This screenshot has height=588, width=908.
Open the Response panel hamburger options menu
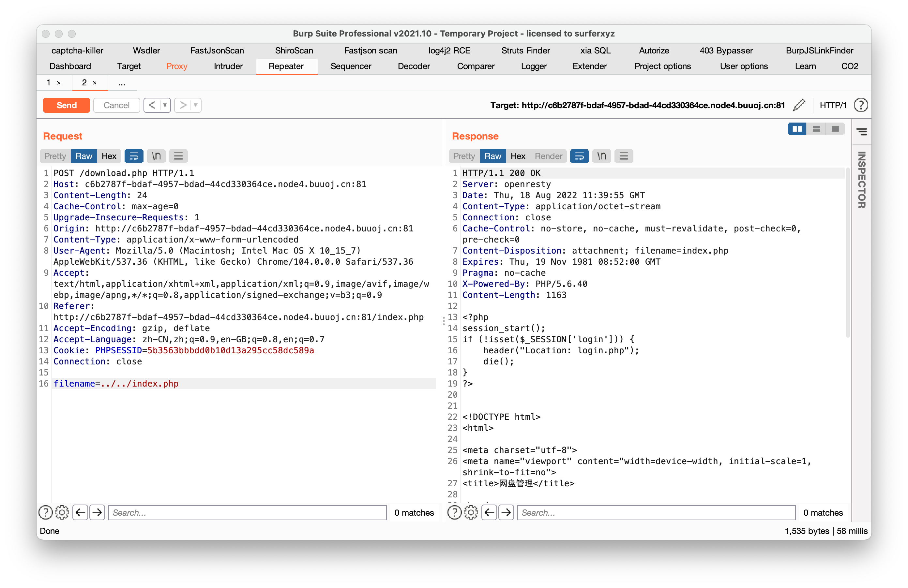(x=624, y=156)
